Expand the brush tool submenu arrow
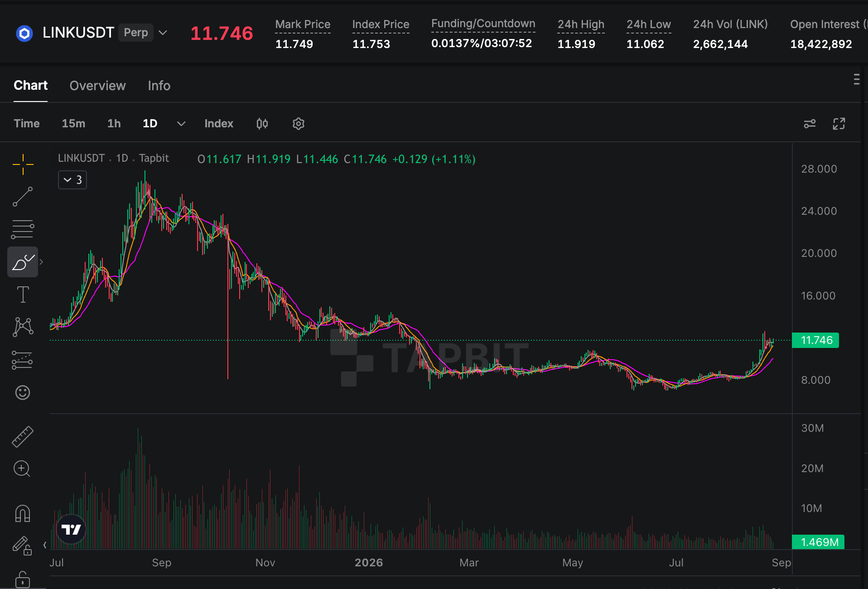 pos(41,262)
